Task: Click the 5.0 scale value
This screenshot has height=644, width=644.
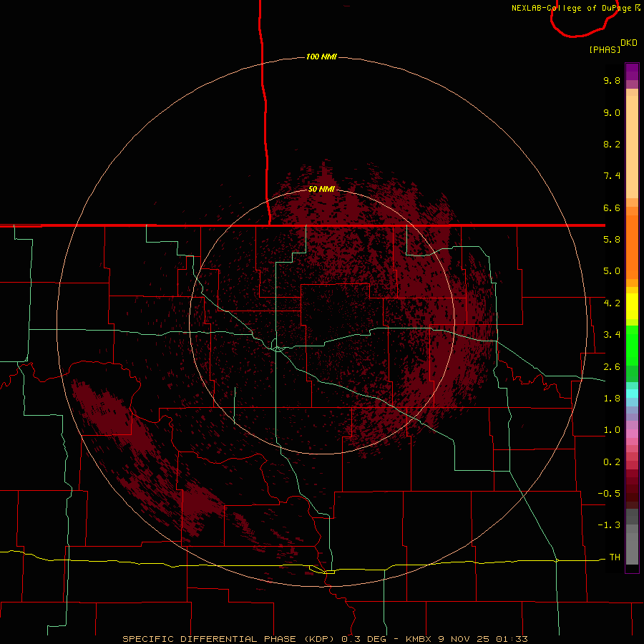Action: click(x=612, y=271)
